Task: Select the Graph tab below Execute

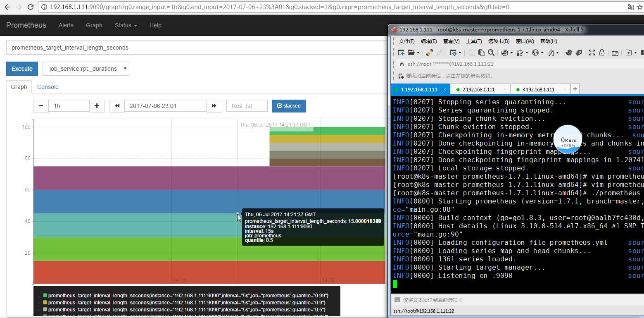Action: 19,87
